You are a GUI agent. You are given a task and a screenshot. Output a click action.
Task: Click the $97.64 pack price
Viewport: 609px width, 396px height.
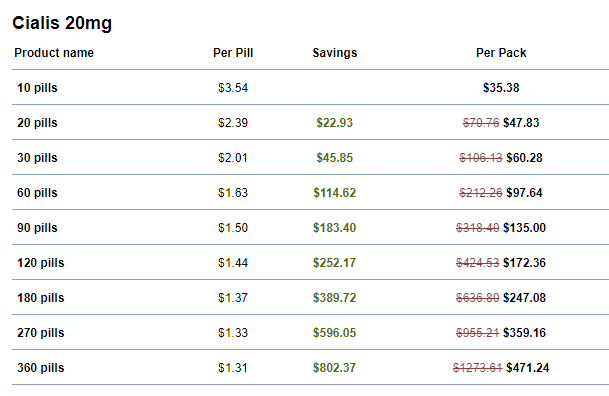(x=524, y=193)
